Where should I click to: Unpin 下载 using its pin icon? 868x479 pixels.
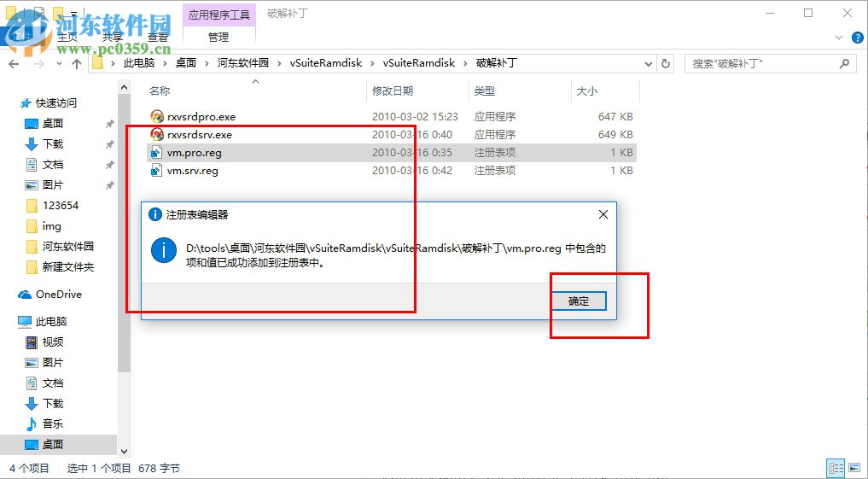click(109, 144)
